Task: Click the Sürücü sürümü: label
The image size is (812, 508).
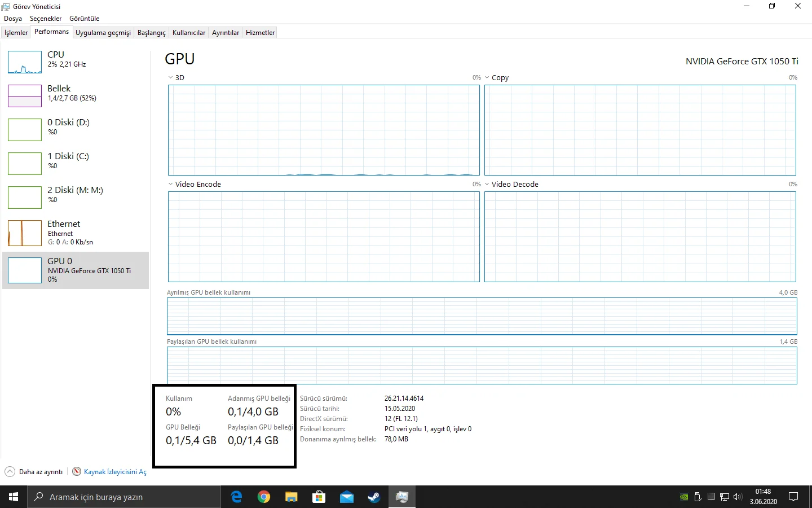Action: (324, 398)
